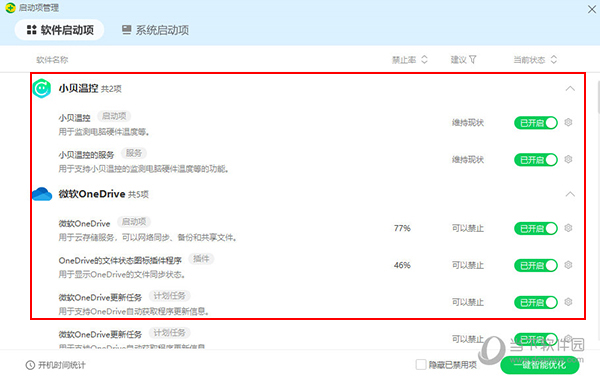Switch to 系统启动项 tab
The image size is (600, 379).
(x=155, y=30)
